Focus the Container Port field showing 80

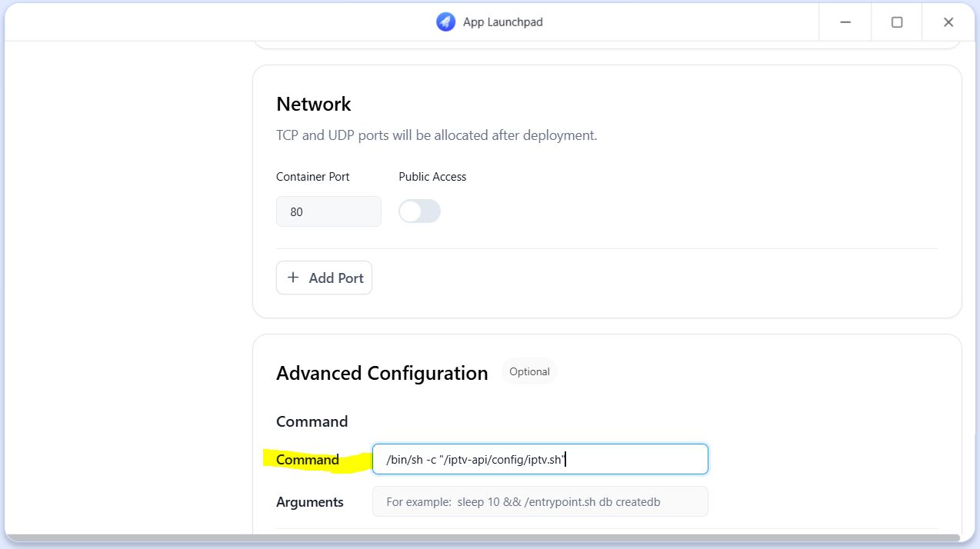(x=328, y=211)
